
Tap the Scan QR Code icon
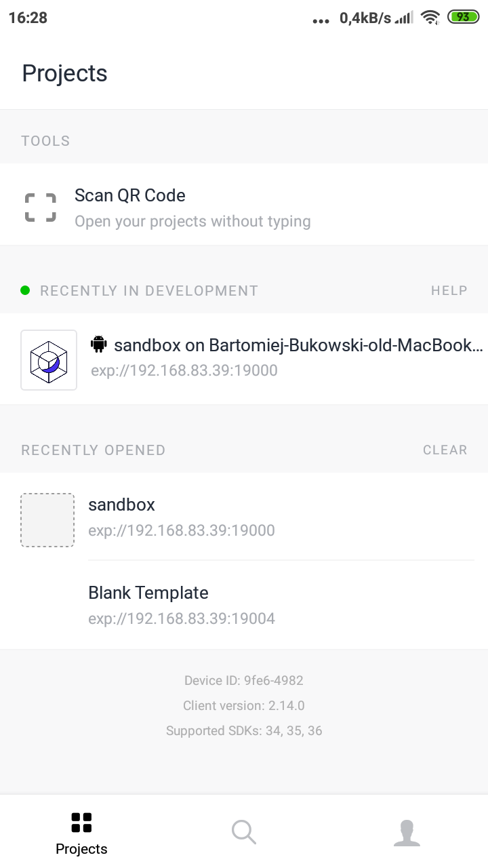click(40, 206)
